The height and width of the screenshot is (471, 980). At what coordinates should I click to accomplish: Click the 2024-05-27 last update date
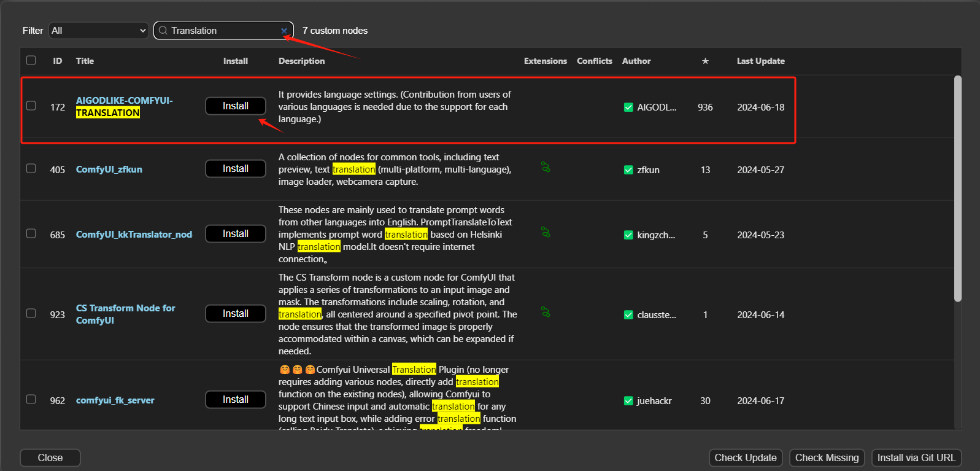click(x=761, y=170)
